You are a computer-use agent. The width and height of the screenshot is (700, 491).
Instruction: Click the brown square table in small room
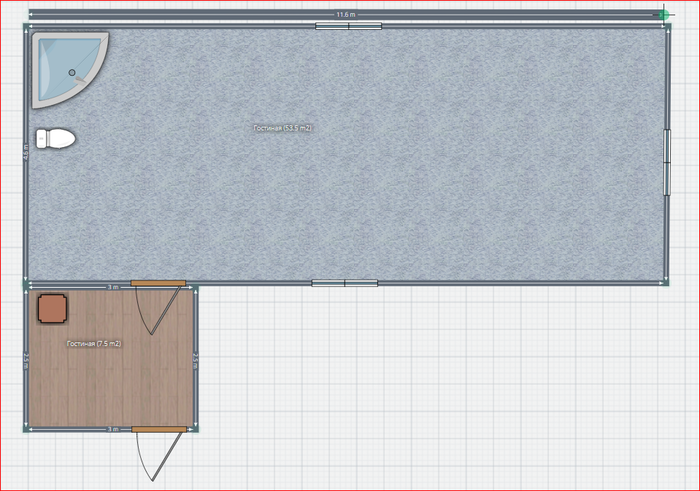(52, 308)
